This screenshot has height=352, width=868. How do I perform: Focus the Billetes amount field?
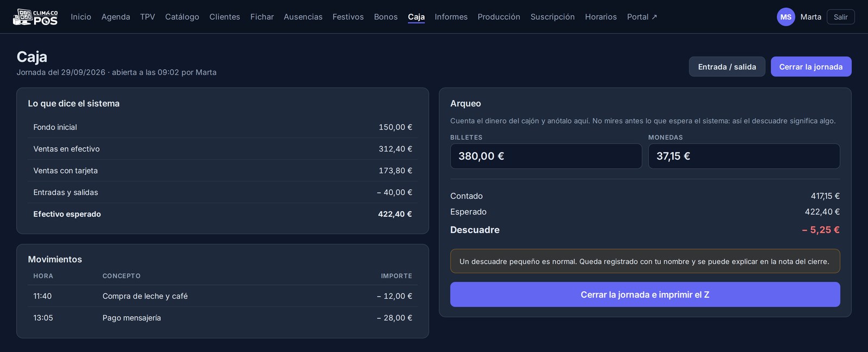click(546, 156)
